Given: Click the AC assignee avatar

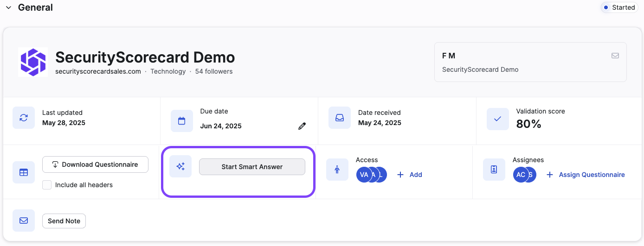Looking at the screenshot, I should click(x=521, y=175).
